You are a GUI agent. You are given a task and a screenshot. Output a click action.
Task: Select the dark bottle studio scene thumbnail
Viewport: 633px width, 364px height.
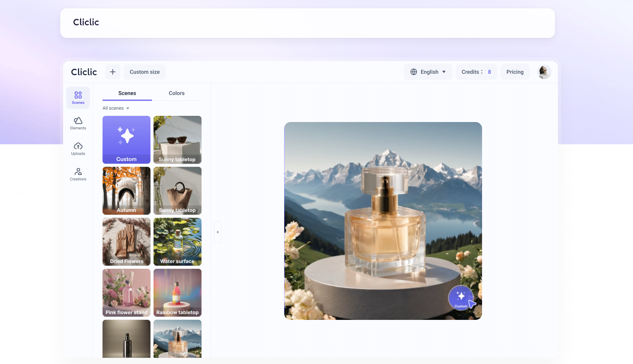point(127,339)
